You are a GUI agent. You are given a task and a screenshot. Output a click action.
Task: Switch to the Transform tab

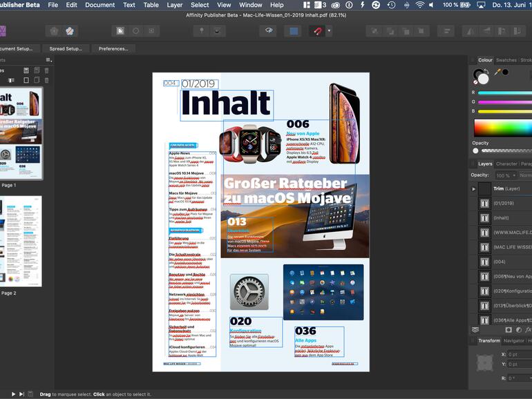489,341
